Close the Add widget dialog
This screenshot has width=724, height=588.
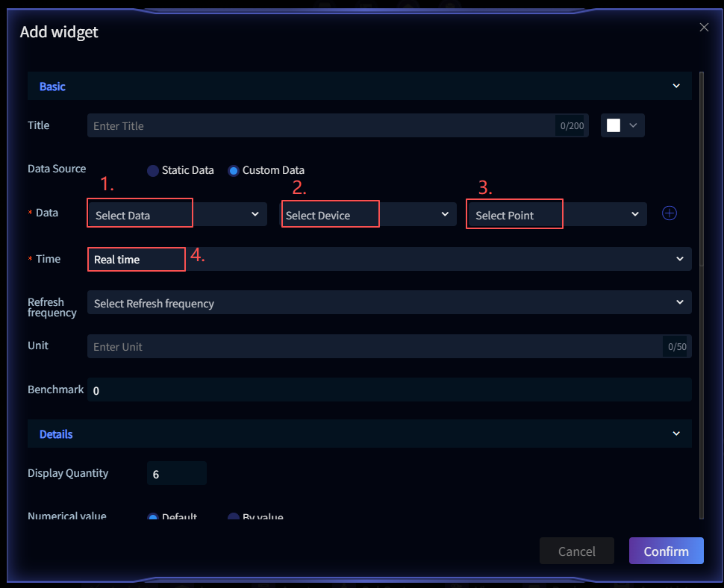click(704, 28)
